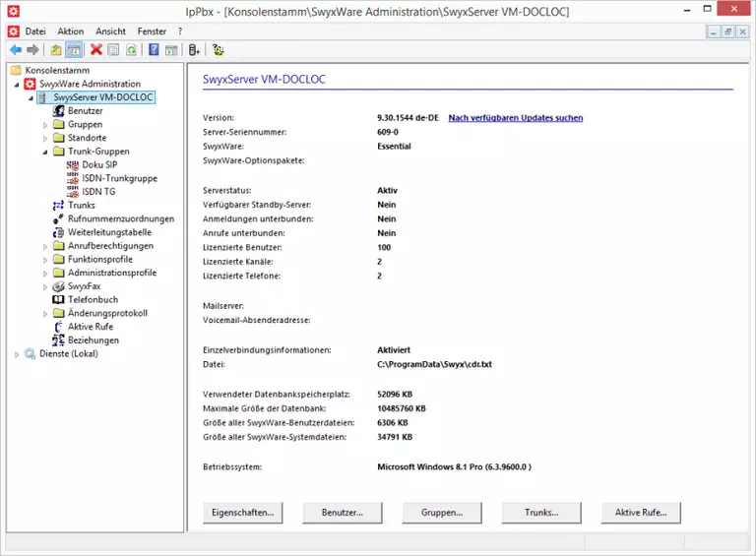Follow the Nach verfügbaren Updates suchen link
This screenshot has height=556, width=756.
515,118
